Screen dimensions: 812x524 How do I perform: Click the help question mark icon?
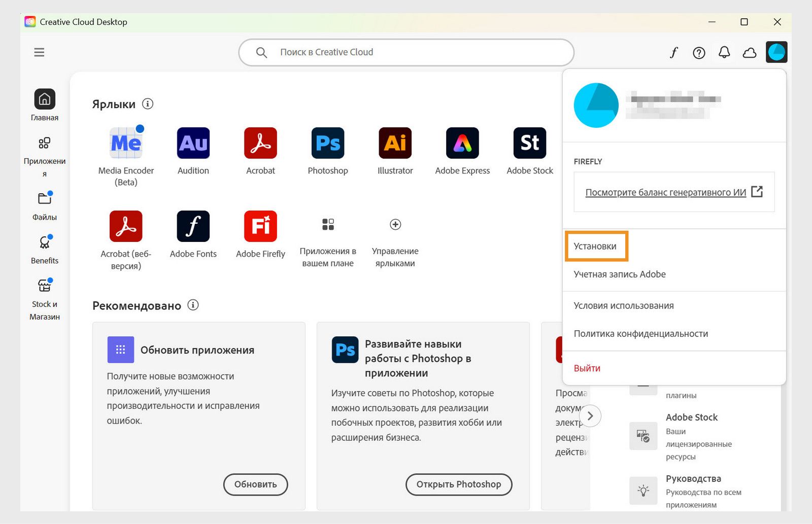click(699, 52)
